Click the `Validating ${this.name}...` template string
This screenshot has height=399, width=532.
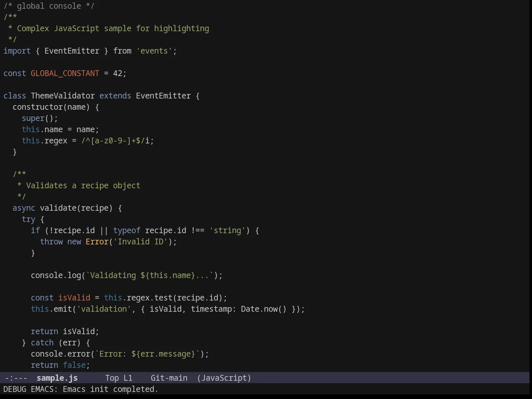coord(150,275)
